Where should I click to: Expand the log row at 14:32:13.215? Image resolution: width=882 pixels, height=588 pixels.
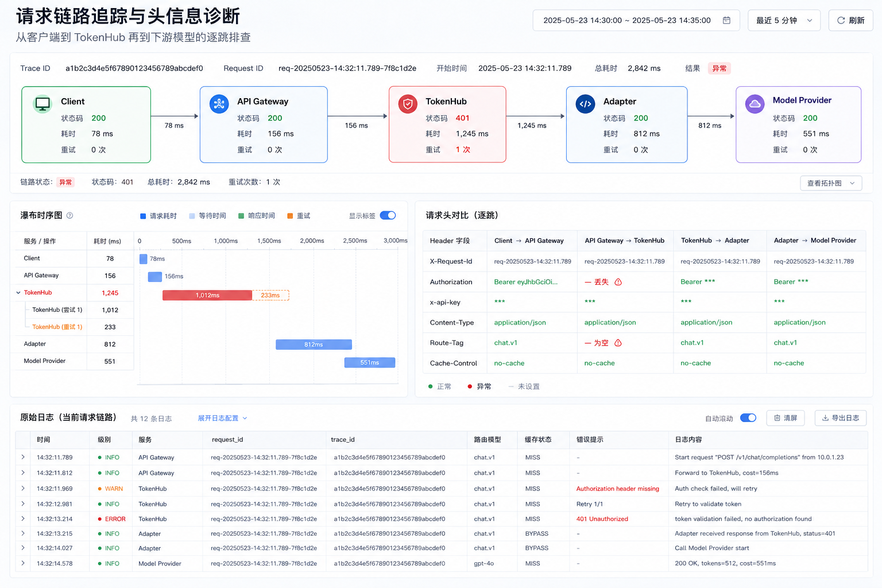(x=23, y=533)
